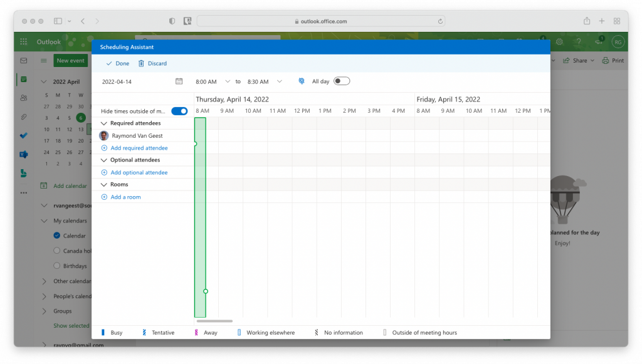Screen dimensions: 642x364
Task: Click the Add a room plus icon
Action: pos(104,197)
